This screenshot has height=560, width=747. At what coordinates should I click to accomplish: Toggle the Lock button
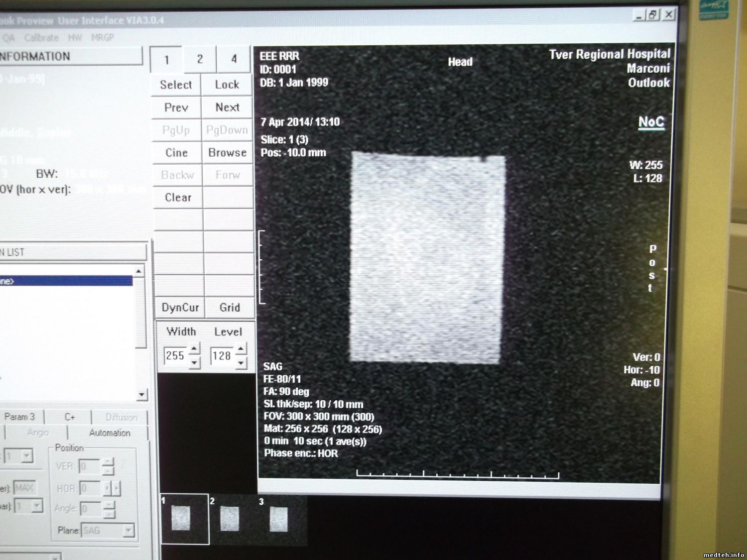(x=227, y=85)
